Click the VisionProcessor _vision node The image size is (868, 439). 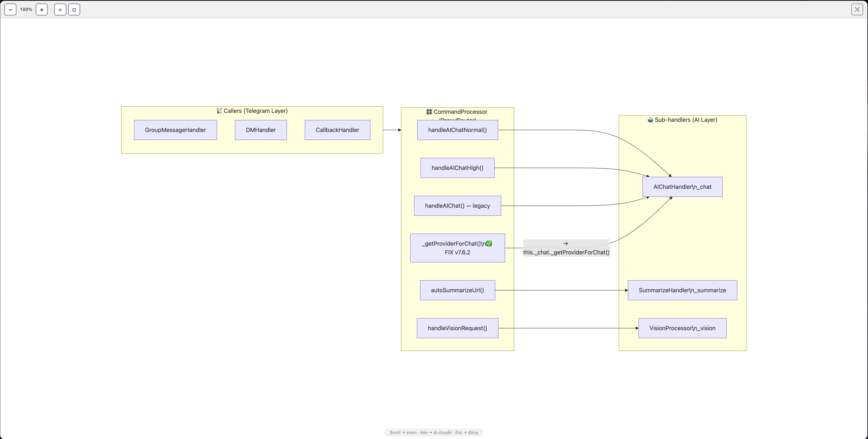[682, 328]
